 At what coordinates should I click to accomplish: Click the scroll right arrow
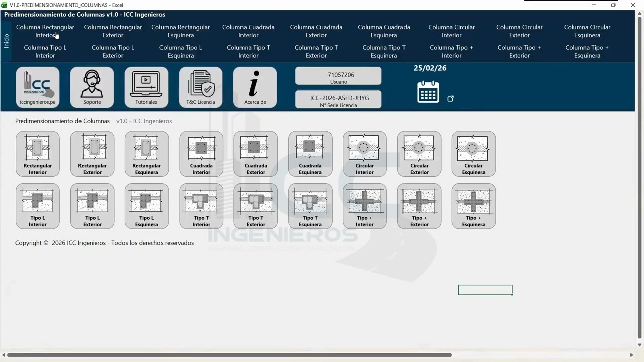point(632,355)
